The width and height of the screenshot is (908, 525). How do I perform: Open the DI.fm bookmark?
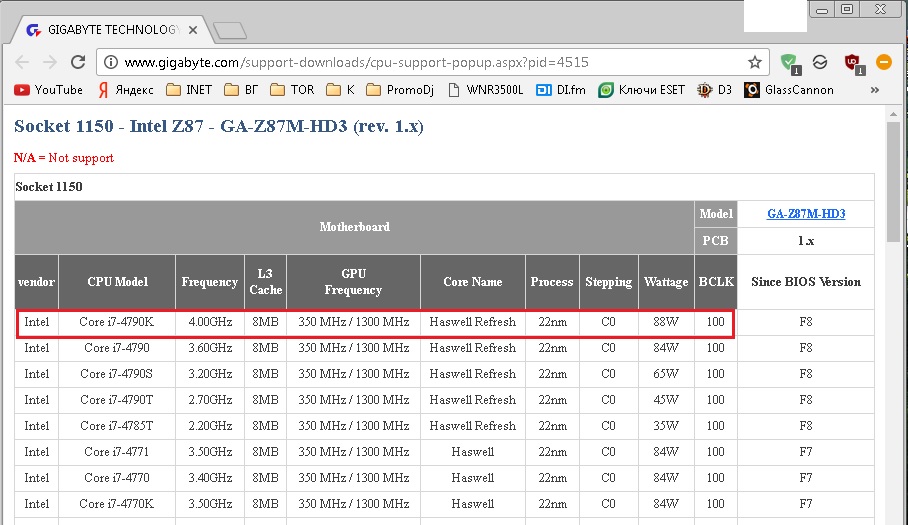561,90
